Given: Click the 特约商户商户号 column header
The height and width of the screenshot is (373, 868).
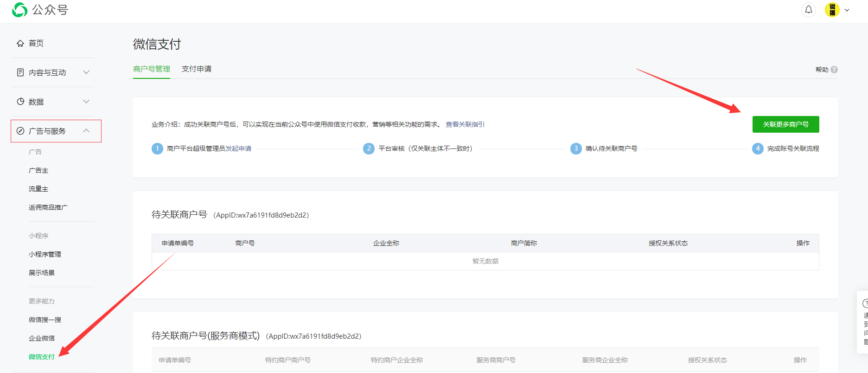Looking at the screenshot, I should 288,360.
